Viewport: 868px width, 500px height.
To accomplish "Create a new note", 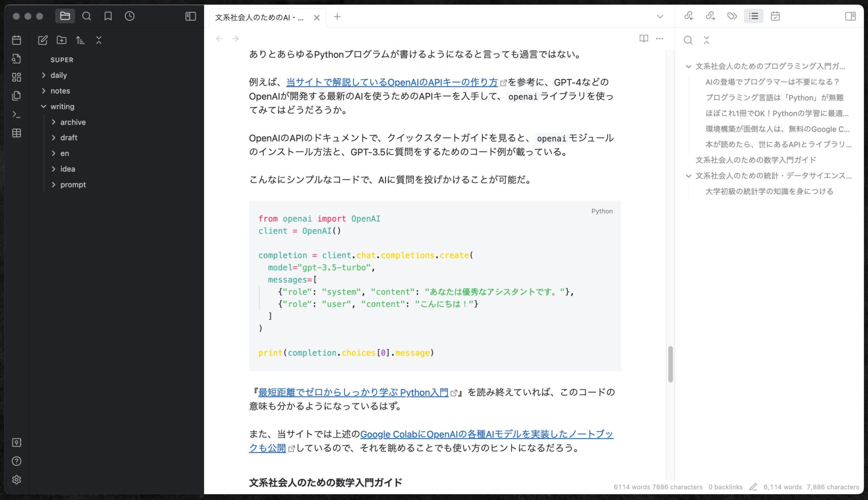I will pos(43,40).
